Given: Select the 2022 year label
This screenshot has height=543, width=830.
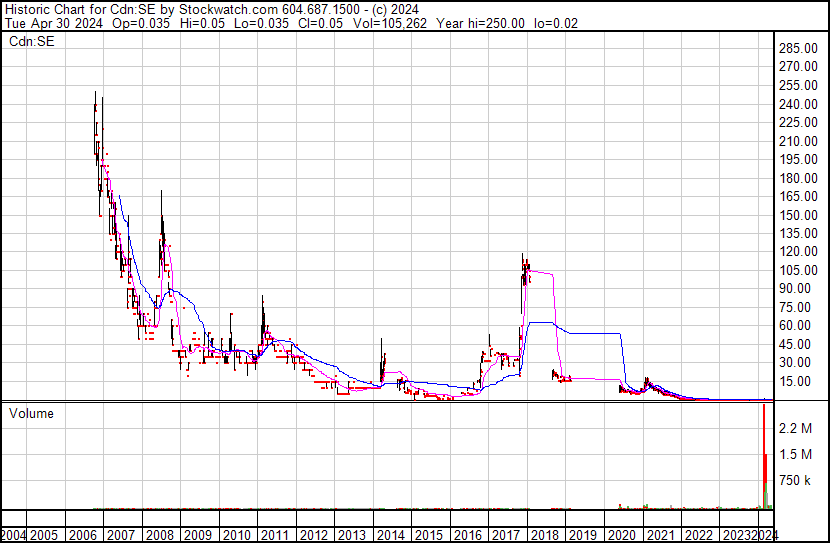Looking at the screenshot, I should [x=700, y=535].
